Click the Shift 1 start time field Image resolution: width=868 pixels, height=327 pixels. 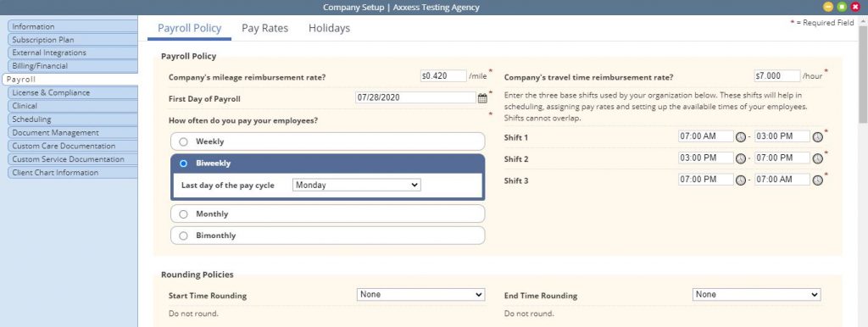(706, 136)
